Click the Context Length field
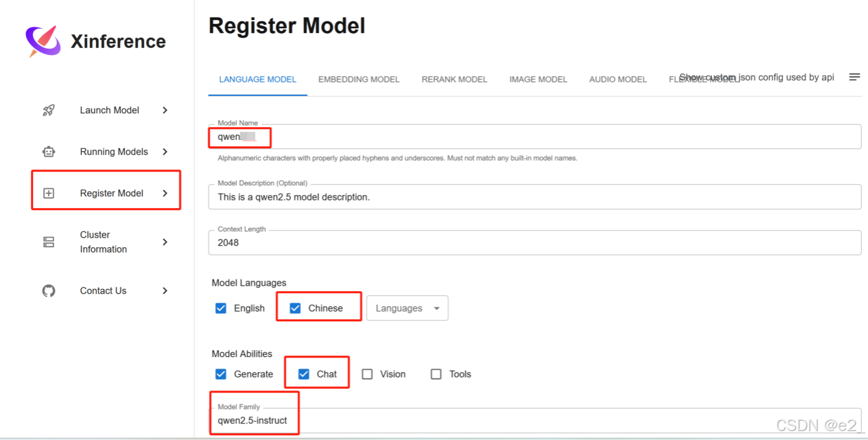 [x=535, y=242]
